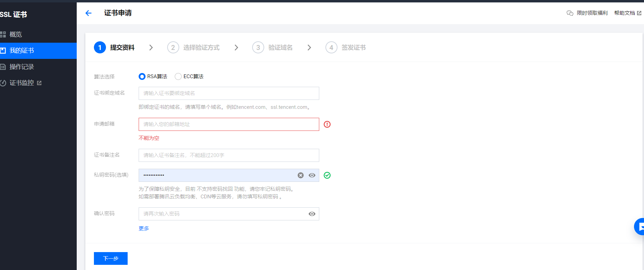
Task: Focus the 证书绑定域名 input field
Action: tap(229, 93)
